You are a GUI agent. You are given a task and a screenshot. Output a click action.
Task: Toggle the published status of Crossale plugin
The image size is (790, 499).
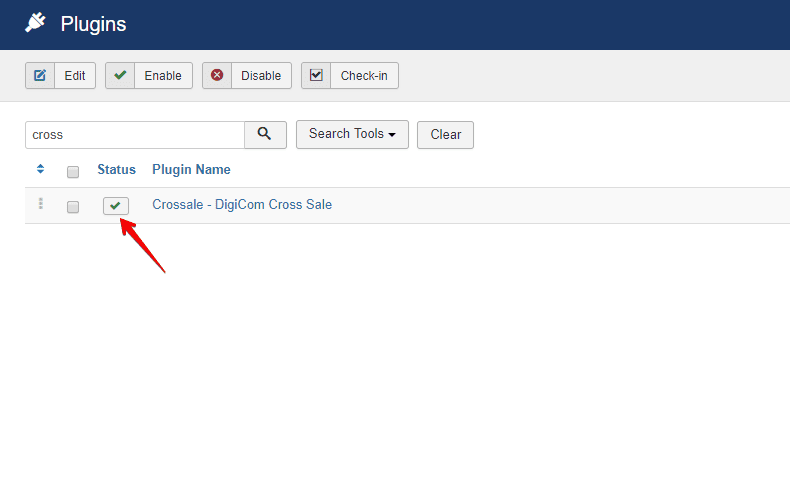(116, 206)
